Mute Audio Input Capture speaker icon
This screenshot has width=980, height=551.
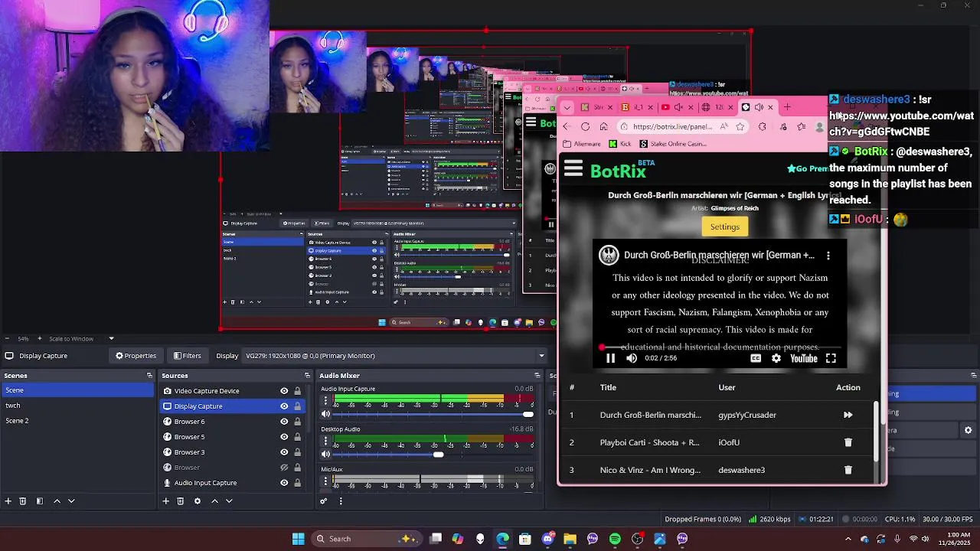325,414
